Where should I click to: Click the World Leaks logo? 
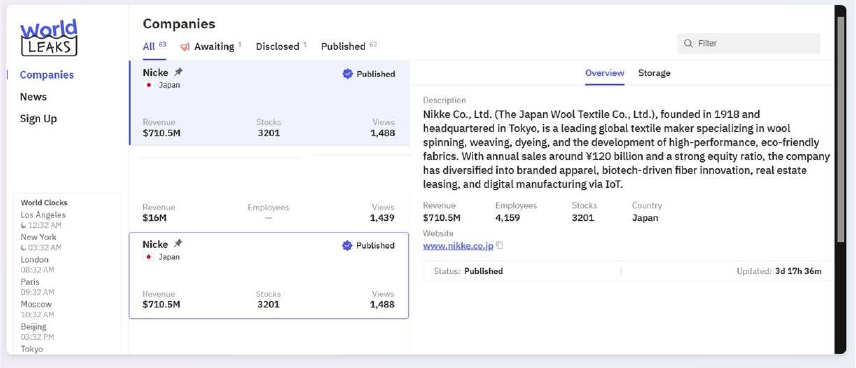coord(49,38)
